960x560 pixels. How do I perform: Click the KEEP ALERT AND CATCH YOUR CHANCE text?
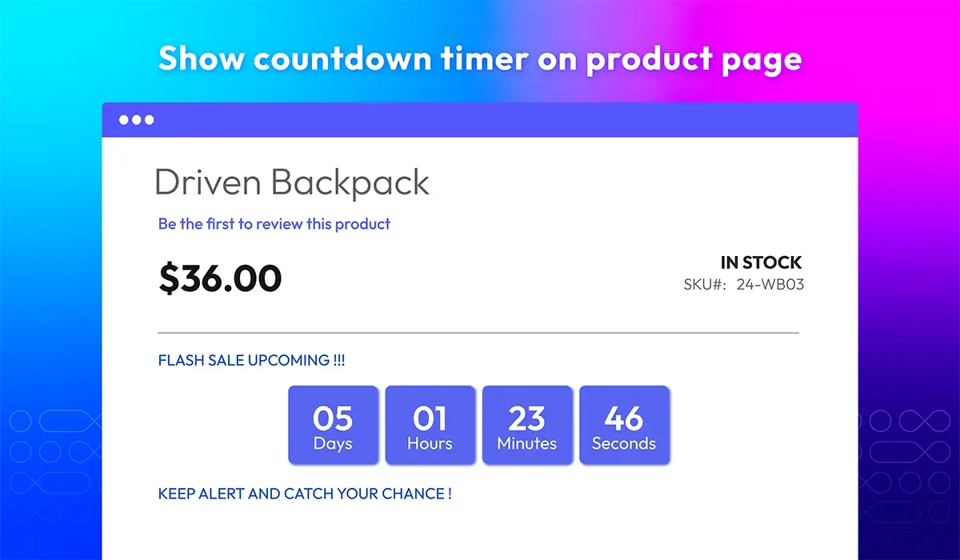pyautogui.click(x=305, y=494)
